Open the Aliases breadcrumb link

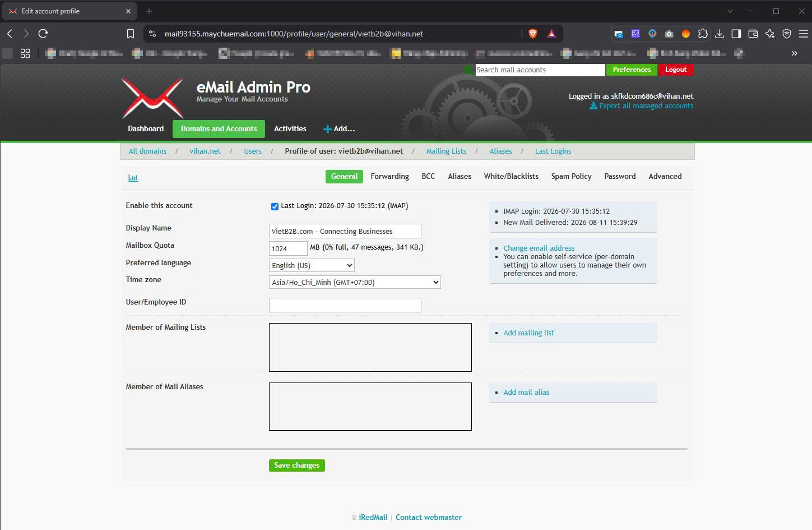pyautogui.click(x=500, y=151)
